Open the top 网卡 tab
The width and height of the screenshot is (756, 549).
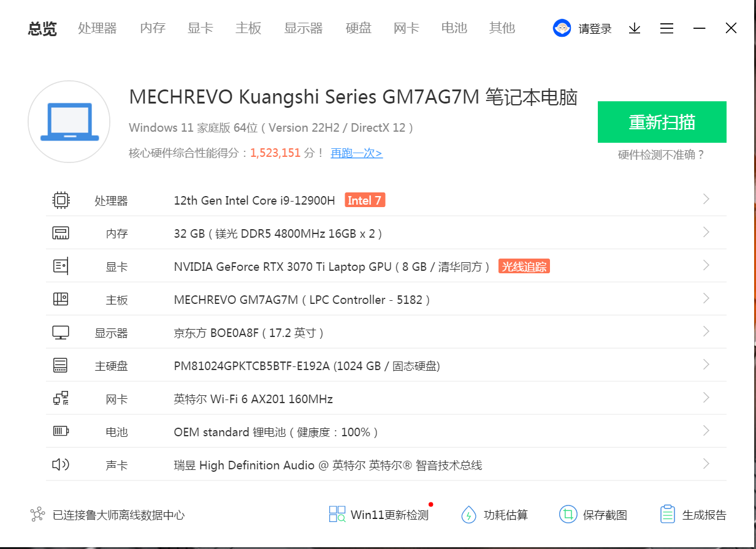coord(407,28)
